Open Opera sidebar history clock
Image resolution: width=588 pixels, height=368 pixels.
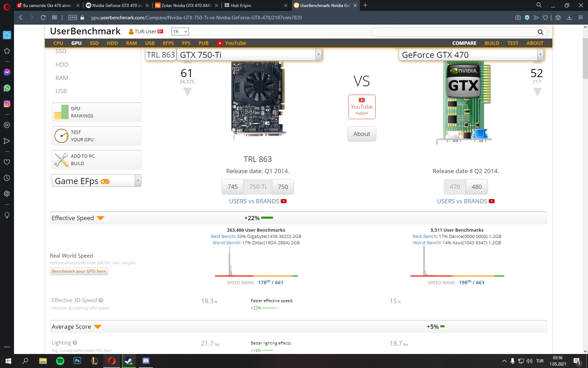7,178
